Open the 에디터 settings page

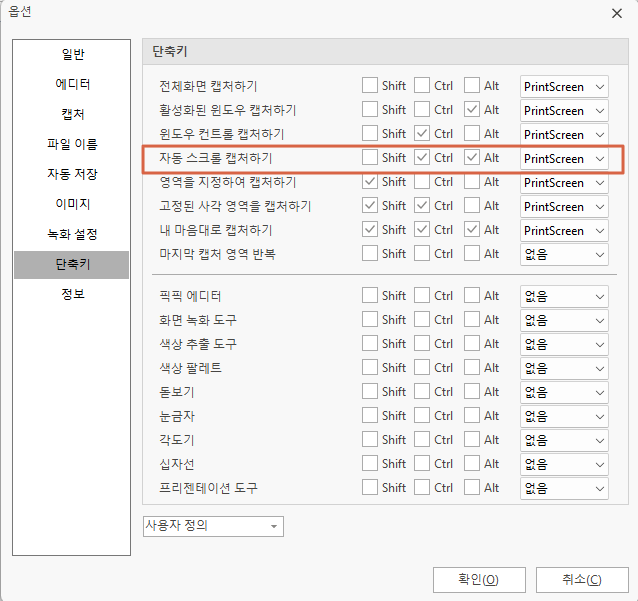point(72,84)
